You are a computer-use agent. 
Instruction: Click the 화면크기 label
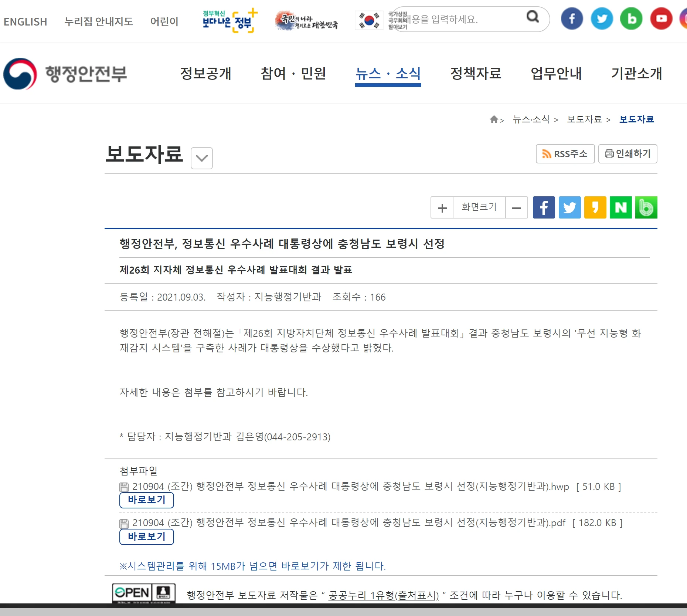pos(479,207)
